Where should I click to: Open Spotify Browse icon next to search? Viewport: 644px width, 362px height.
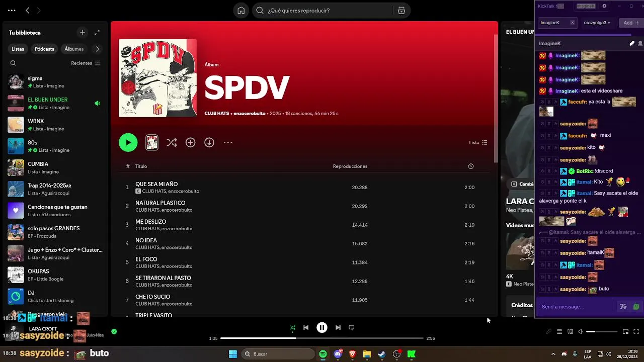(401, 11)
